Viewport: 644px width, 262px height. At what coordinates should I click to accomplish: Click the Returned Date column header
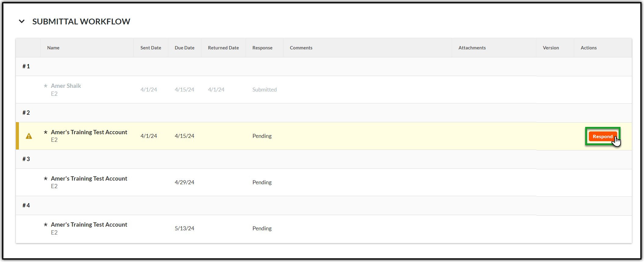click(223, 48)
